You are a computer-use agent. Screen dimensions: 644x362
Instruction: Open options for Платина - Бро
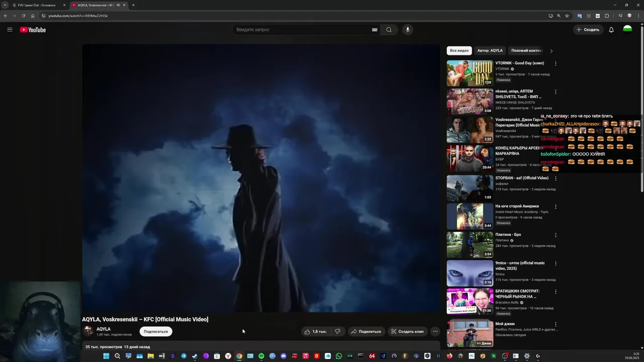[555, 235]
